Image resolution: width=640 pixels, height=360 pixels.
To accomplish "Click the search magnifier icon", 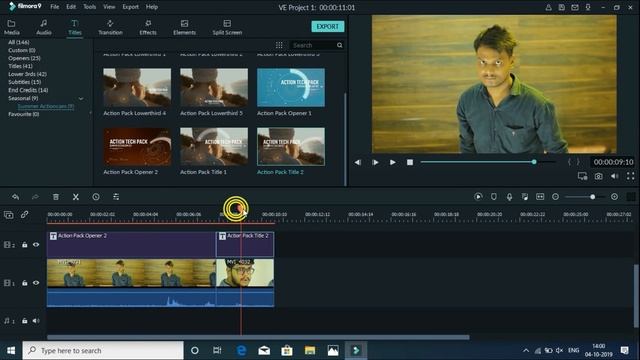I will [x=340, y=45].
